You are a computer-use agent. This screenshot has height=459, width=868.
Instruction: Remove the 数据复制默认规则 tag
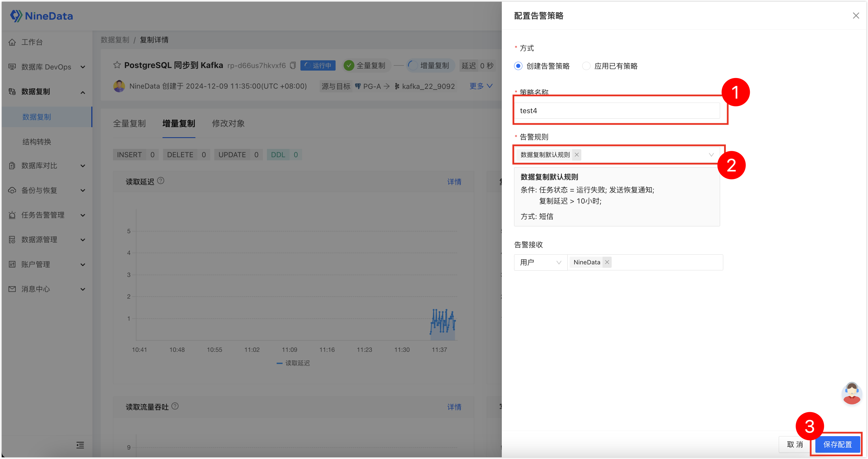point(576,154)
